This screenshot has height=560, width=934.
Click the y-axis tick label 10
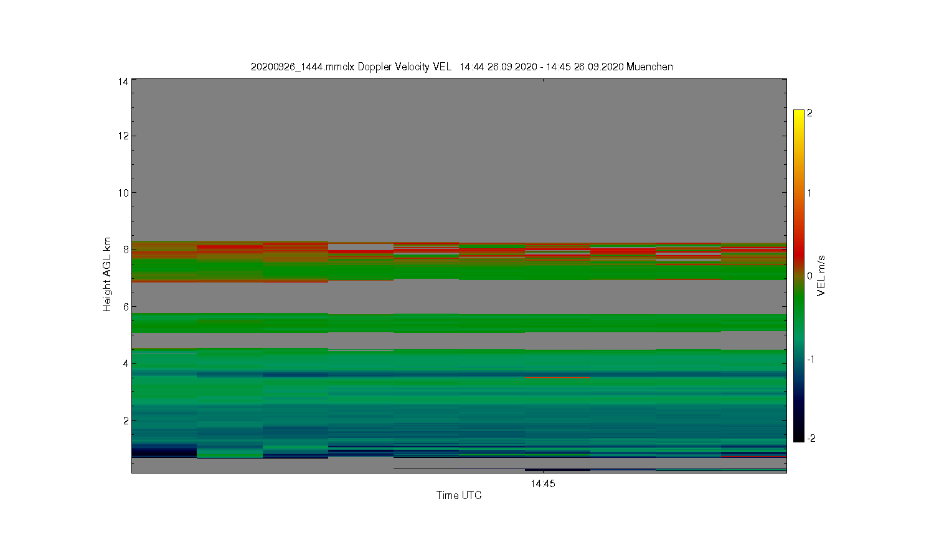(123, 192)
